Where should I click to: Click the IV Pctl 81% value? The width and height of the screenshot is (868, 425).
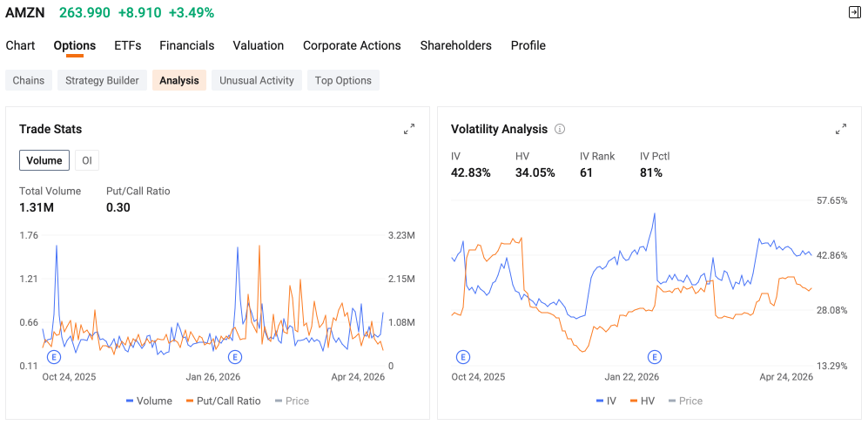[x=651, y=173]
